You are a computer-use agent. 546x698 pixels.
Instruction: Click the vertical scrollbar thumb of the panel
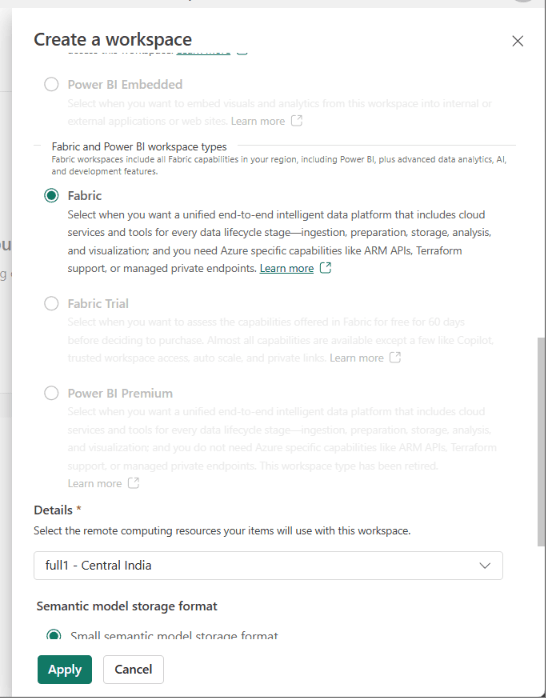pos(541,442)
